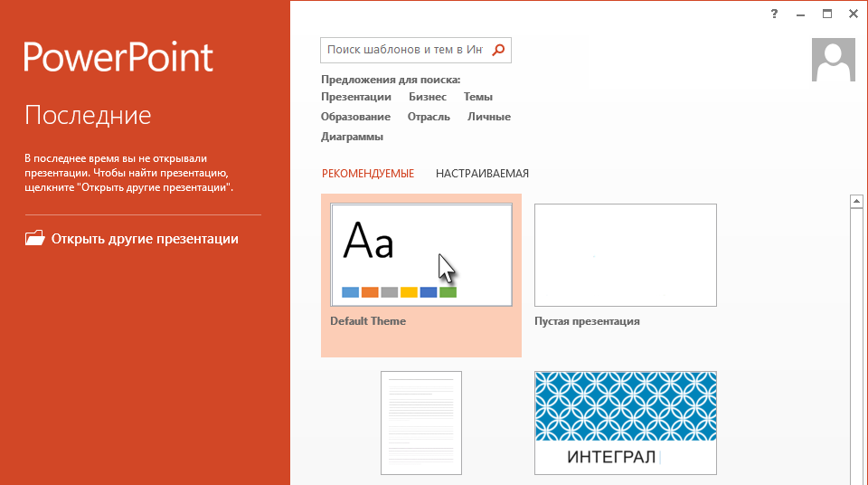This screenshot has height=485, width=868.
Task: Choose the Пустая презентация thumbnail
Action: tap(626, 255)
